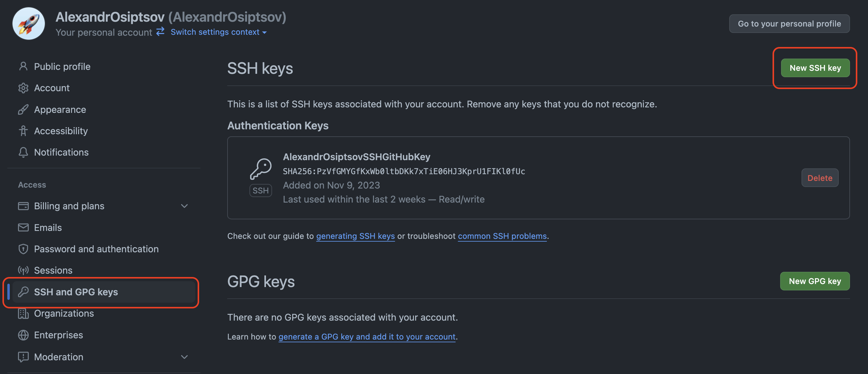Open the Public profile settings page
The height and width of the screenshot is (374, 868).
62,67
